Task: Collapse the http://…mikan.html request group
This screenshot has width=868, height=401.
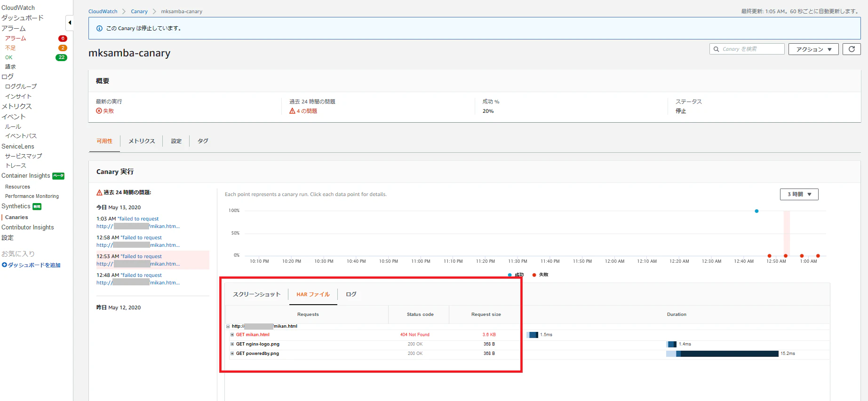Action: pos(228,326)
